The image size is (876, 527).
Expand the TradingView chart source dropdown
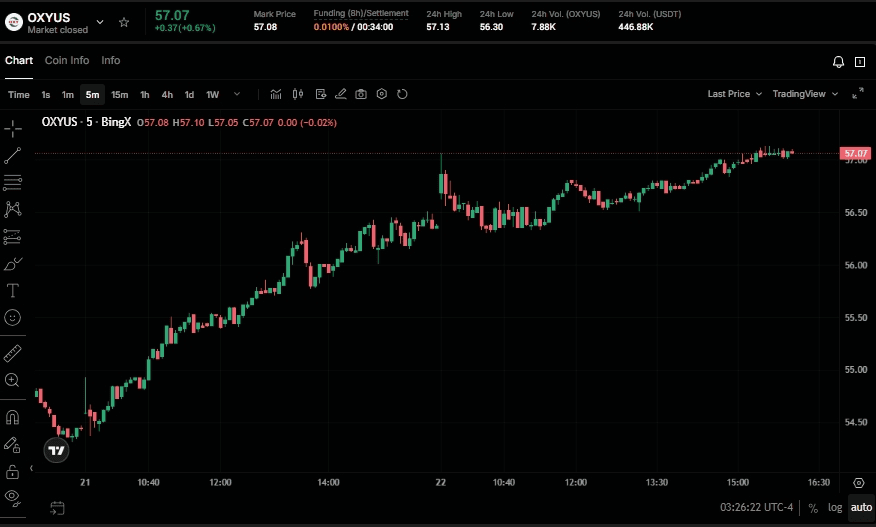tap(804, 94)
